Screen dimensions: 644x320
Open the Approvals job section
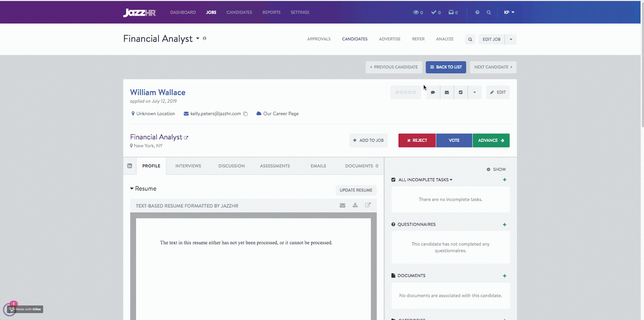tap(319, 39)
